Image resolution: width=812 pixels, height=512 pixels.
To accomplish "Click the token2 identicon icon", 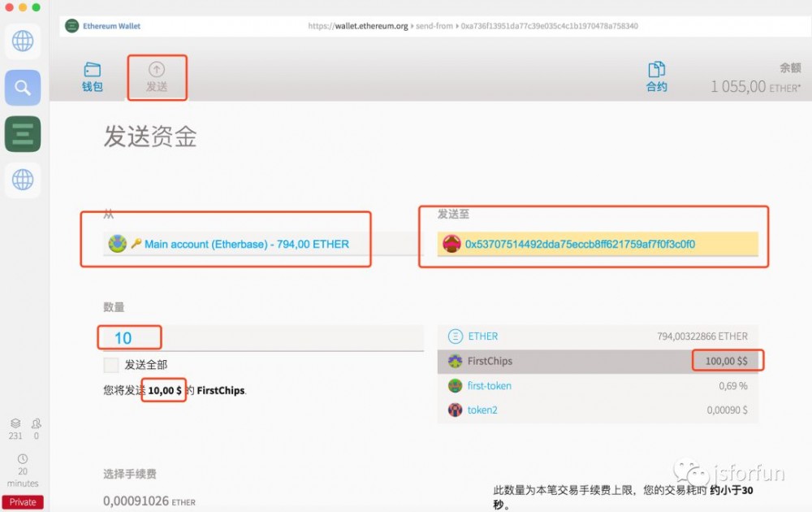I will (x=455, y=410).
